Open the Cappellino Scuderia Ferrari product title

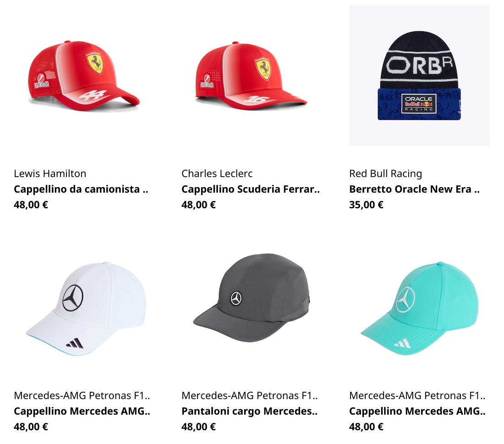point(251,189)
